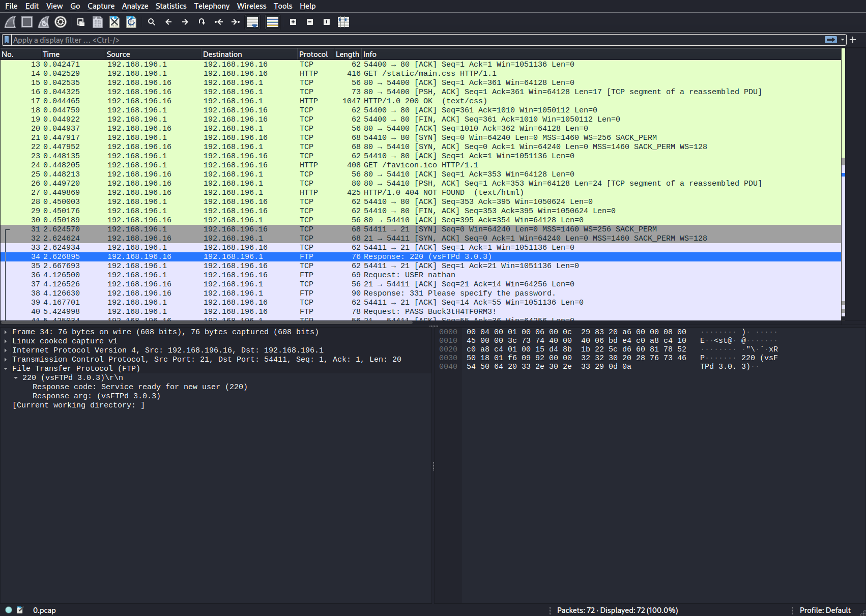
Task: Click Profile: Default in status bar
Action: [825, 610]
